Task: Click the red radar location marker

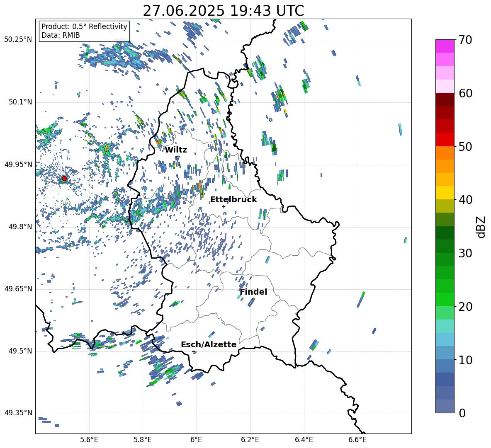Action: [64, 179]
